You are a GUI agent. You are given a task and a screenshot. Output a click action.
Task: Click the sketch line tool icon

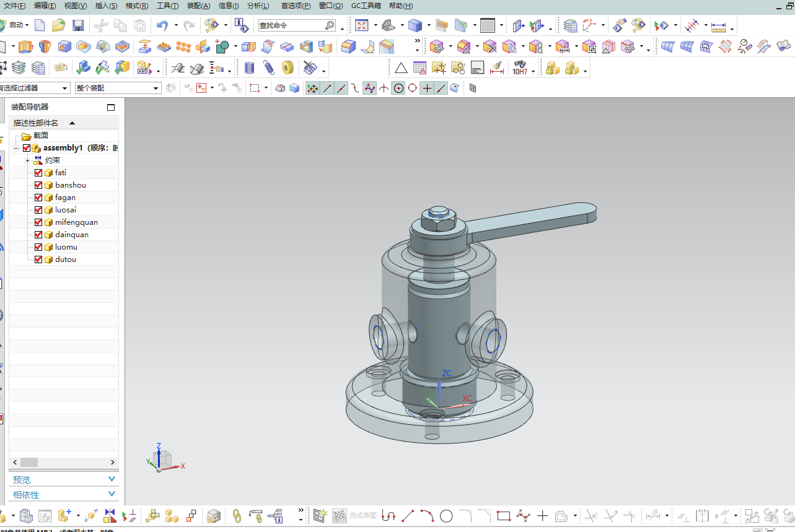coord(408,515)
